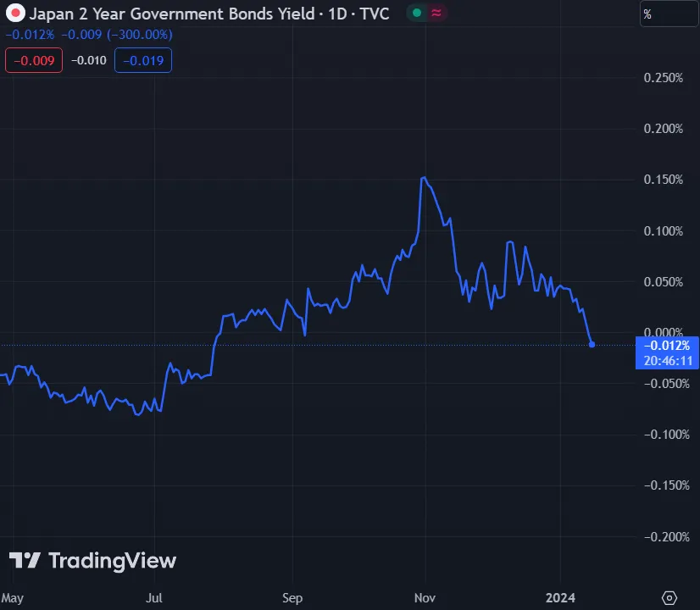Click the Sep label on time axis
The image size is (700, 610).
pyautogui.click(x=292, y=597)
